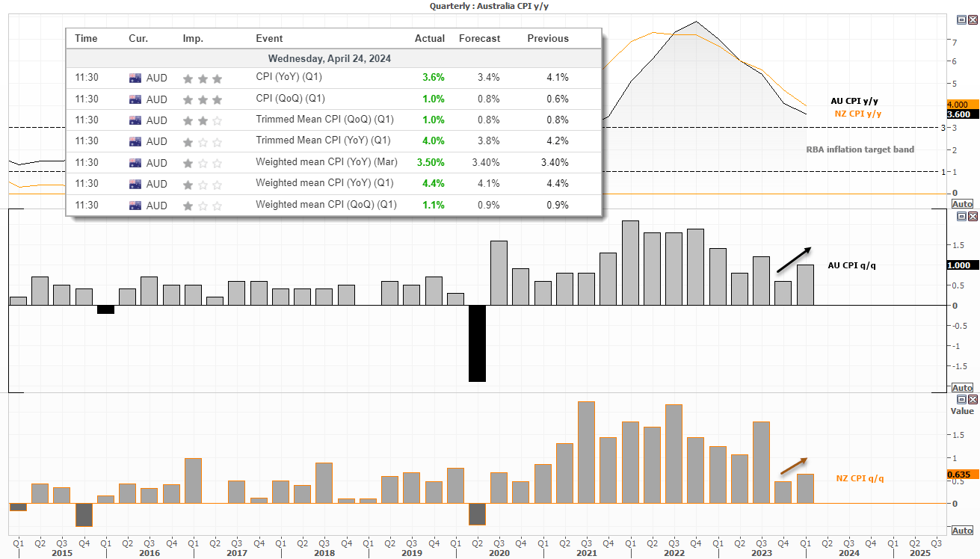Select the Actual column header
This screenshot has width=980, height=559.
point(430,38)
